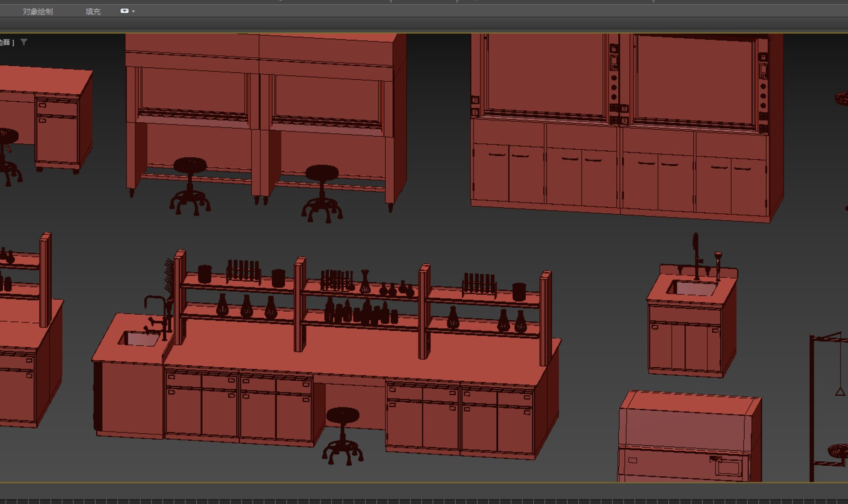The width and height of the screenshot is (848, 504).
Task: Click the viewport filter funnel icon
Action: click(x=24, y=42)
